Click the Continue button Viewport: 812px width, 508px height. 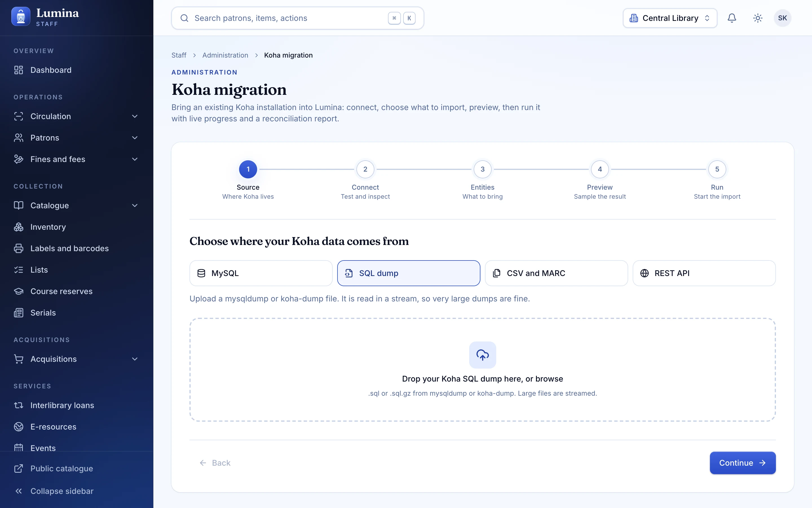(x=743, y=463)
